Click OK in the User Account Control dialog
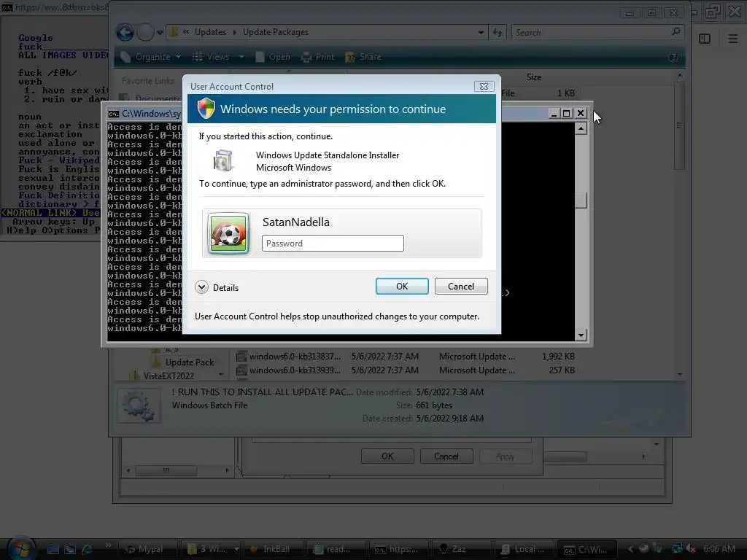The image size is (747, 560). pos(402,286)
